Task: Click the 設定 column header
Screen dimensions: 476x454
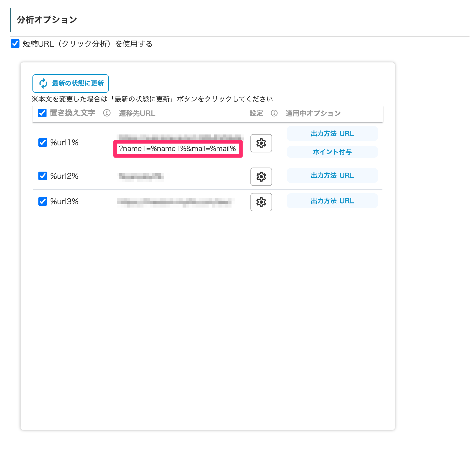Action: pos(256,113)
